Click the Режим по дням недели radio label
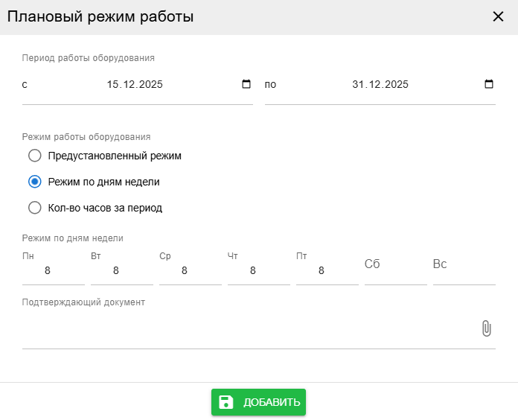Viewport: 518px width, 420px height. click(103, 182)
